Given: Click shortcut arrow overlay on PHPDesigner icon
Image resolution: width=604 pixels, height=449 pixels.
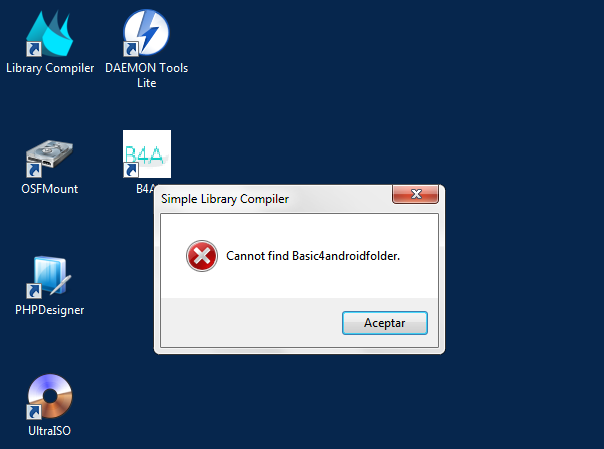Looking at the screenshot, I should (x=34, y=291).
